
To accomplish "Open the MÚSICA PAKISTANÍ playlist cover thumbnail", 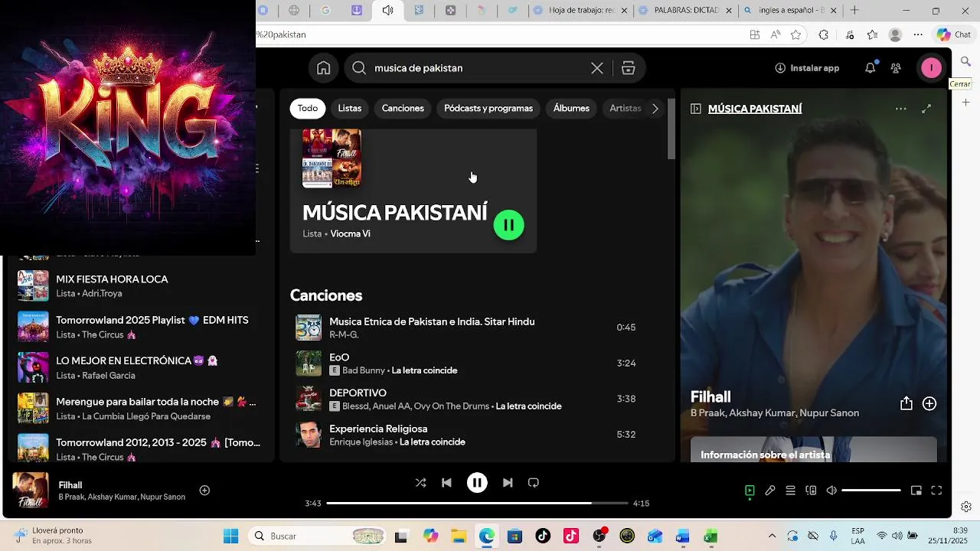I will (332, 158).
